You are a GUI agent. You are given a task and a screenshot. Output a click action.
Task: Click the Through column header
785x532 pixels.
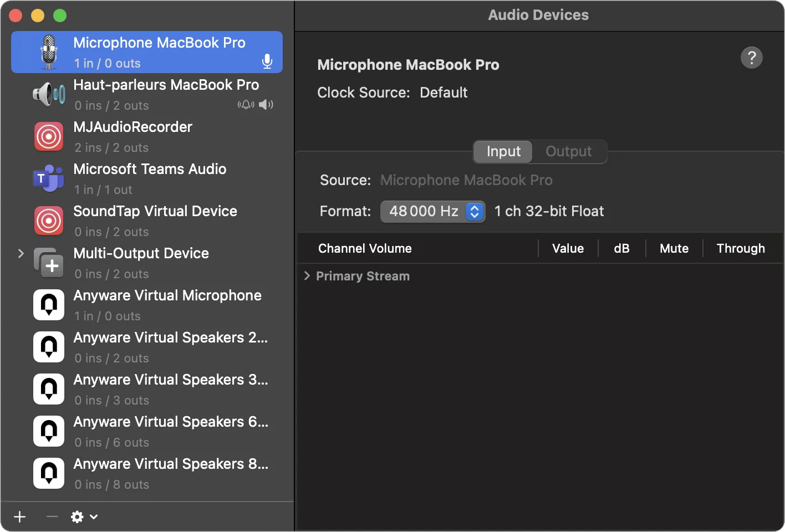(x=741, y=248)
